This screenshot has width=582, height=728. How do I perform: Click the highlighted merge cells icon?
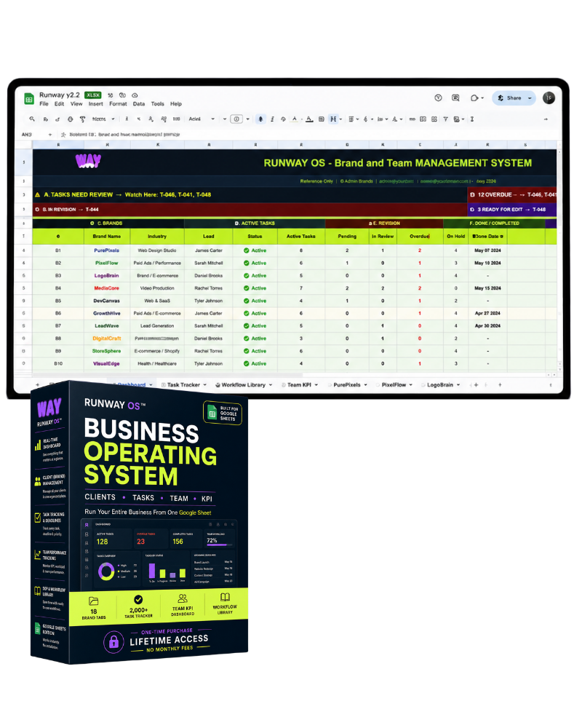pos(333,119)
